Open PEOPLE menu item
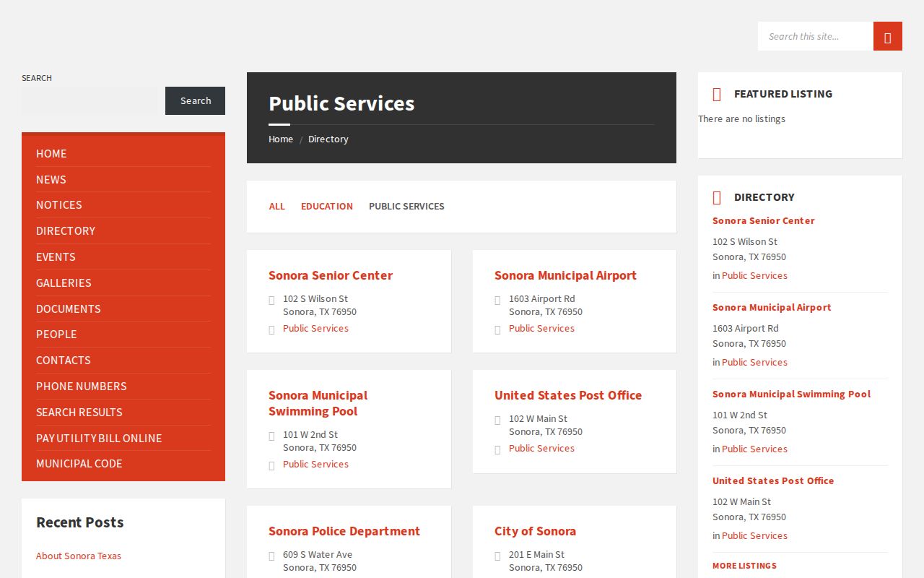The width and height of the screenshot is (924, 578). point(123,335)
